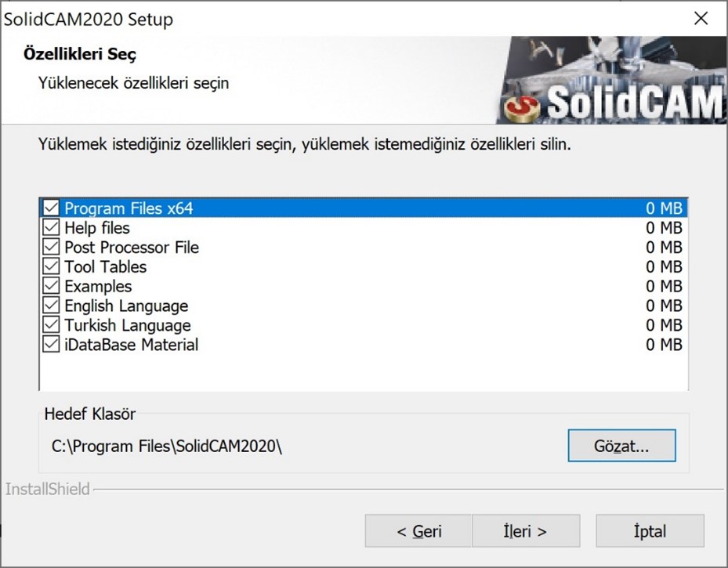Uncheck the Tool Tables checkbox
Screen dimensions: 728x568
coord(51,266)
